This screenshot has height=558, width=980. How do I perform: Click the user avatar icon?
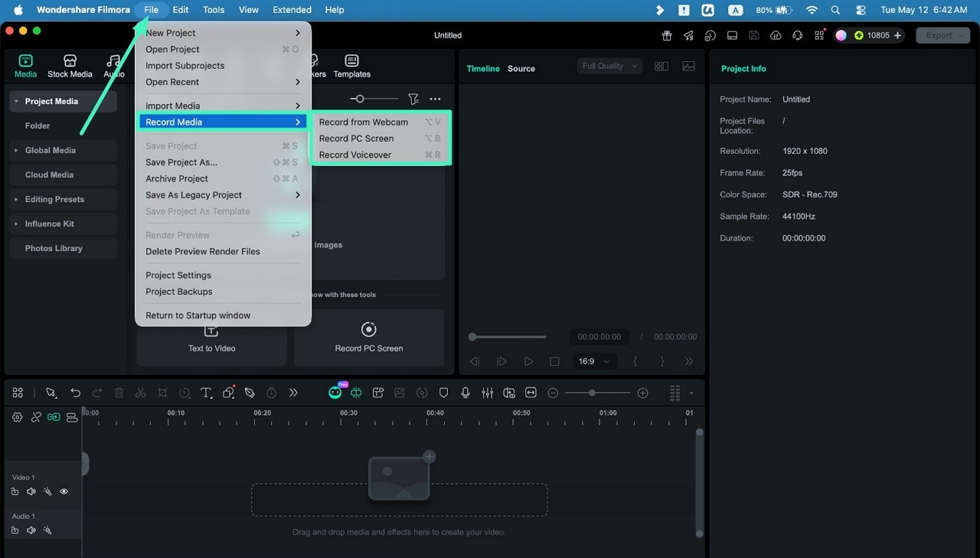pos(841,35)
